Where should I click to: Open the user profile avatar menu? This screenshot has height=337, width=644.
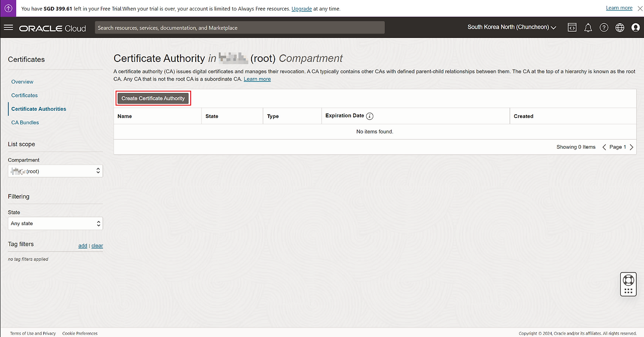(635, 28)
